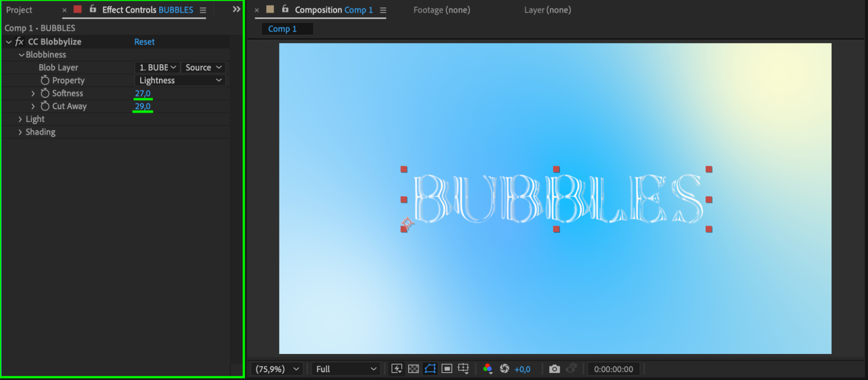The width and height of the screenshot is (868, 380).
Task: Click the preview time 0:00:00:00
Action: pos(613,369)
